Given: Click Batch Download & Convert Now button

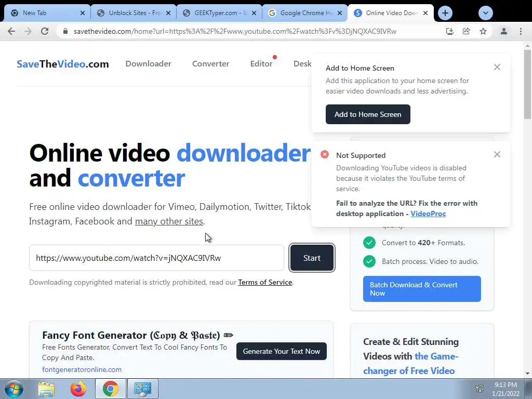Looking at the screenshot, I should 422,289.
